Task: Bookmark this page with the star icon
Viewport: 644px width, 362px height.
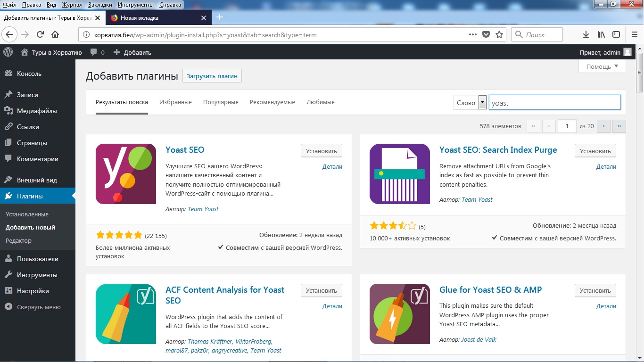Action: 499,34
